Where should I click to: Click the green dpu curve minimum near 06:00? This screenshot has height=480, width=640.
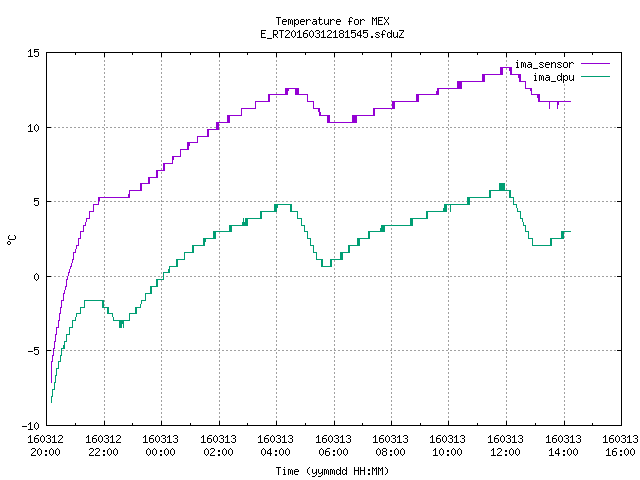tap(326, 266)
